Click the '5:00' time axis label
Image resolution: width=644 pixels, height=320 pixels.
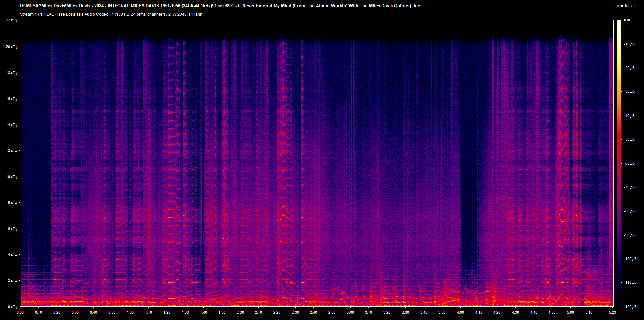click(x=570, y=312)
